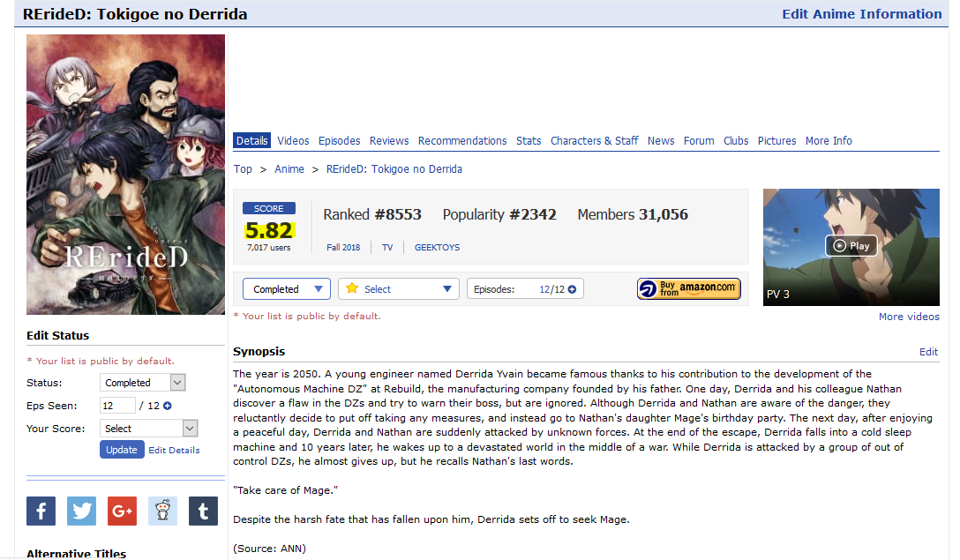This screenshot has height=560, width=960.
Task: Go to the Reviews tab
Action: tap(389, 141)
